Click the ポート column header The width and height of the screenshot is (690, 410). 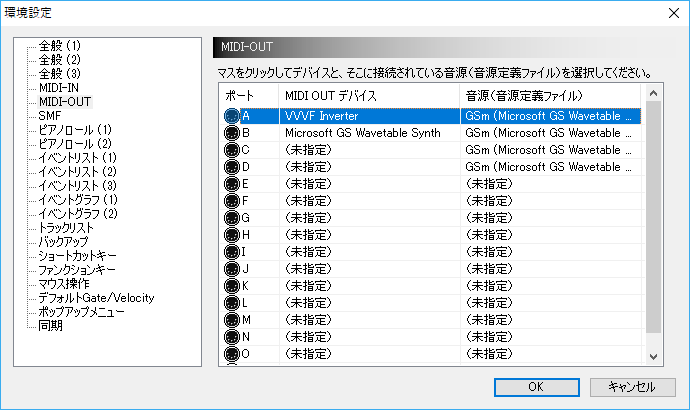click(249, 95)
